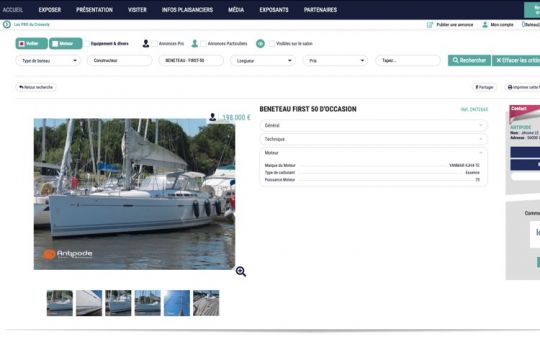Open the ACCUEIL menu item
The height and width of the screenshot is (360, 540).
pyautogui.click(x=13, y=10)
